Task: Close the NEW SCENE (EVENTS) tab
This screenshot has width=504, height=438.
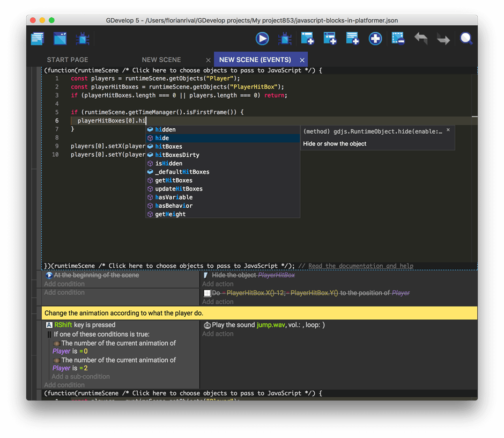Action: [x=302, y=60]
